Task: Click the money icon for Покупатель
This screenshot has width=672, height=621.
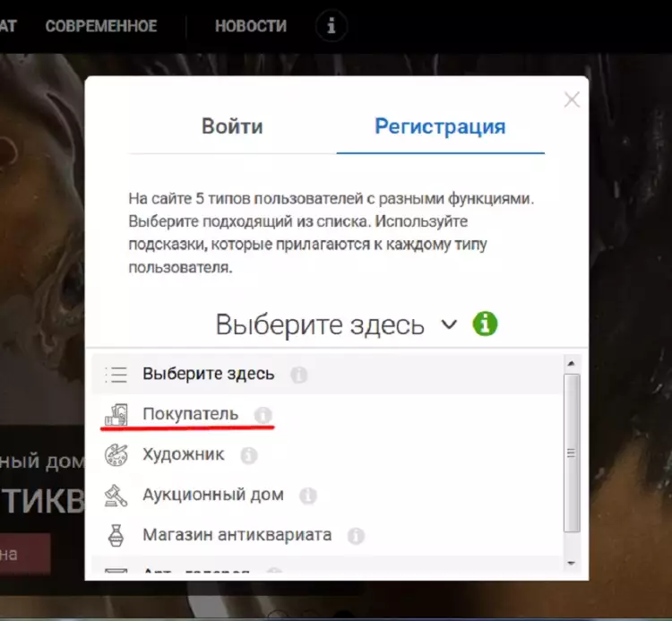Action: 116,415
